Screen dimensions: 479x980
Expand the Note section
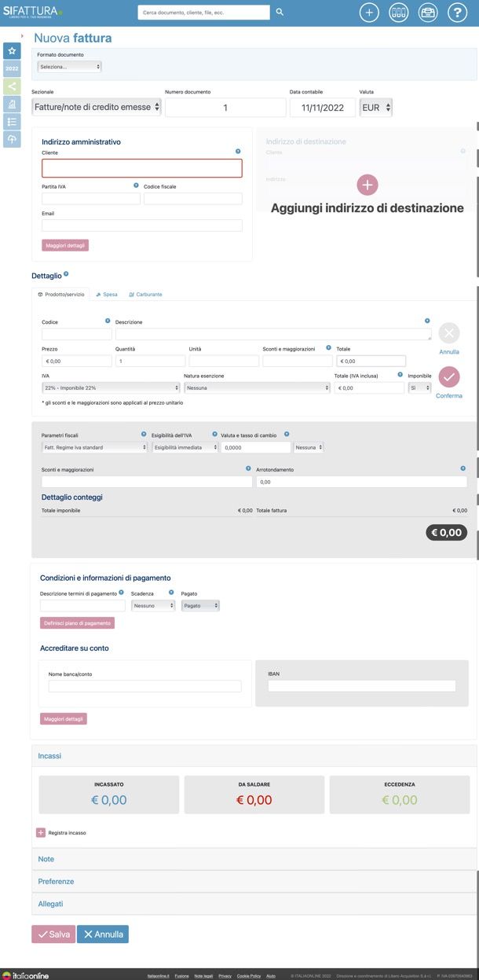253,859
